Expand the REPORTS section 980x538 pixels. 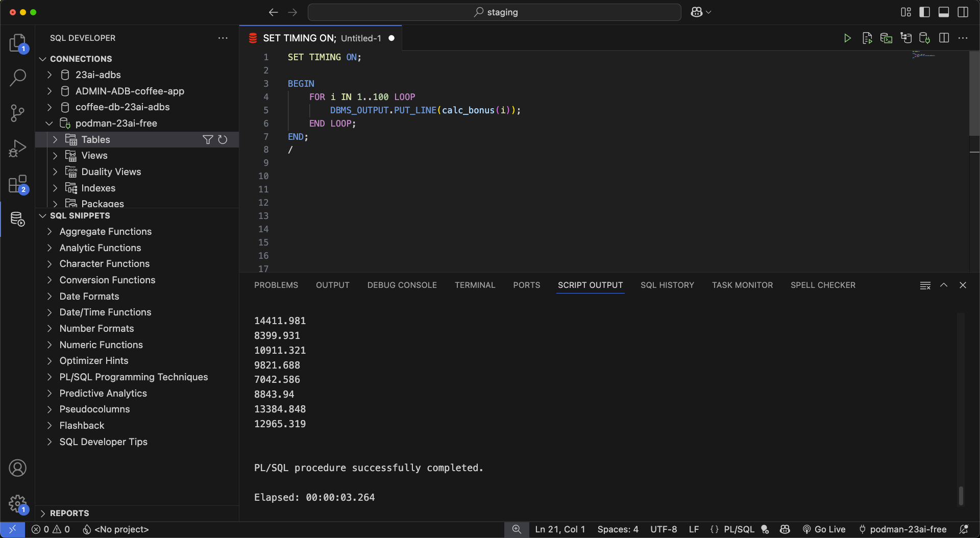[43, 513]
